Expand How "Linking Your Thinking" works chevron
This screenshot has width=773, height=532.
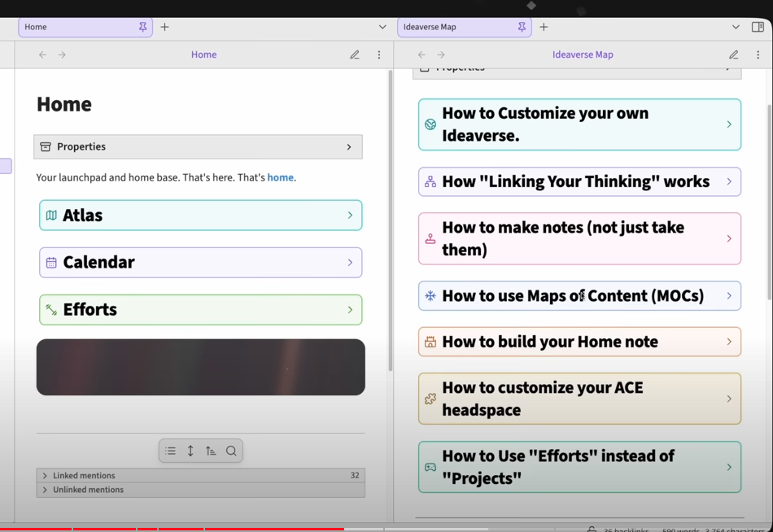(x=729, y=181)
